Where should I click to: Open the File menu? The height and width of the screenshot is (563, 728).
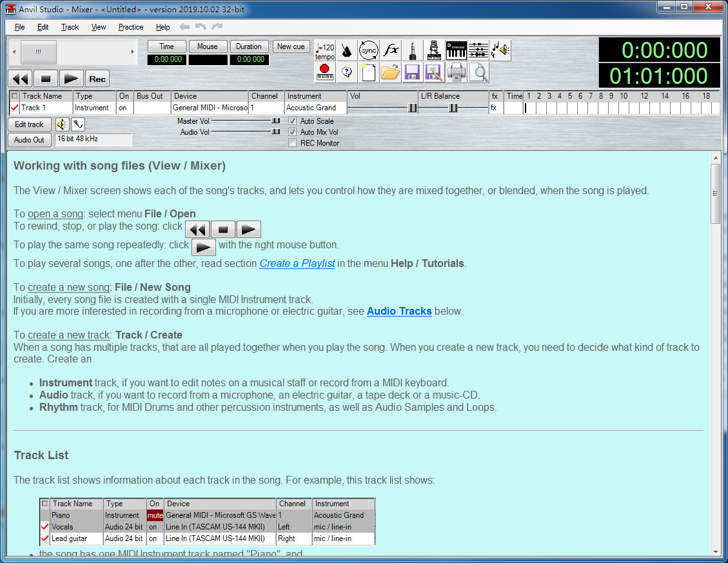click(19, 27)
